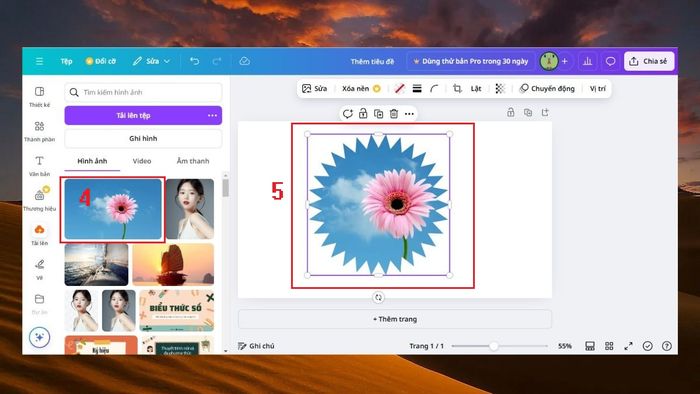
Task: Select the woman portrait thumbnail
Action: pos(190,209)
